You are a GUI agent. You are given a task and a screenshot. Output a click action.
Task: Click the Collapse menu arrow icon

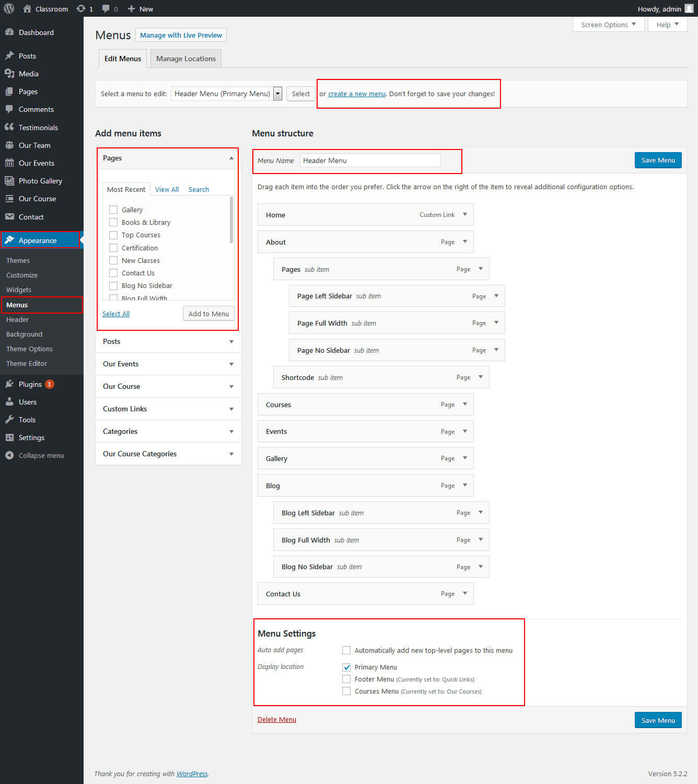9,455
